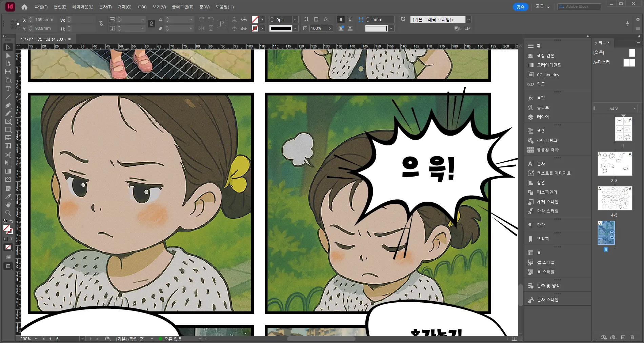The image size is (644, 343).
Task: Click the 공유 share button
Action: [x=520, y=7]
